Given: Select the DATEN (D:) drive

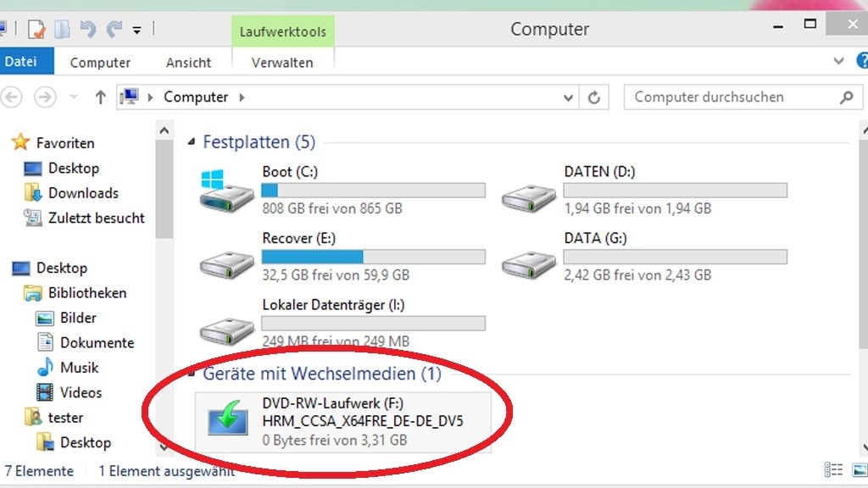Looking at the screenshot, I should pyautogui.click(x=529, y=191).
